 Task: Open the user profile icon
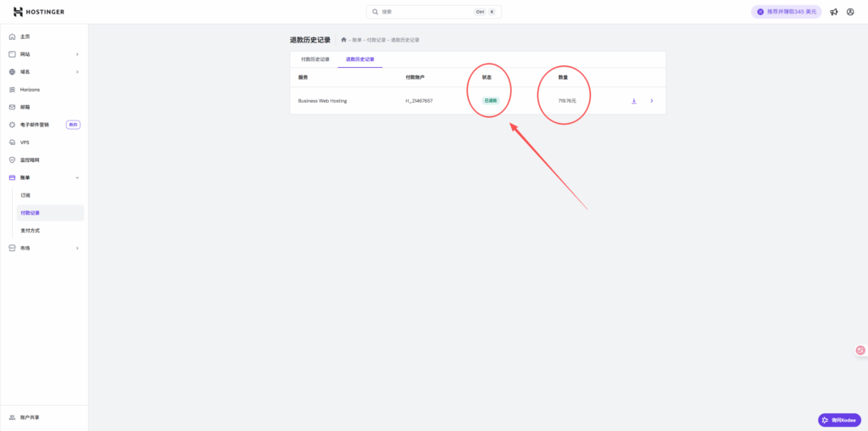(850, 12)
